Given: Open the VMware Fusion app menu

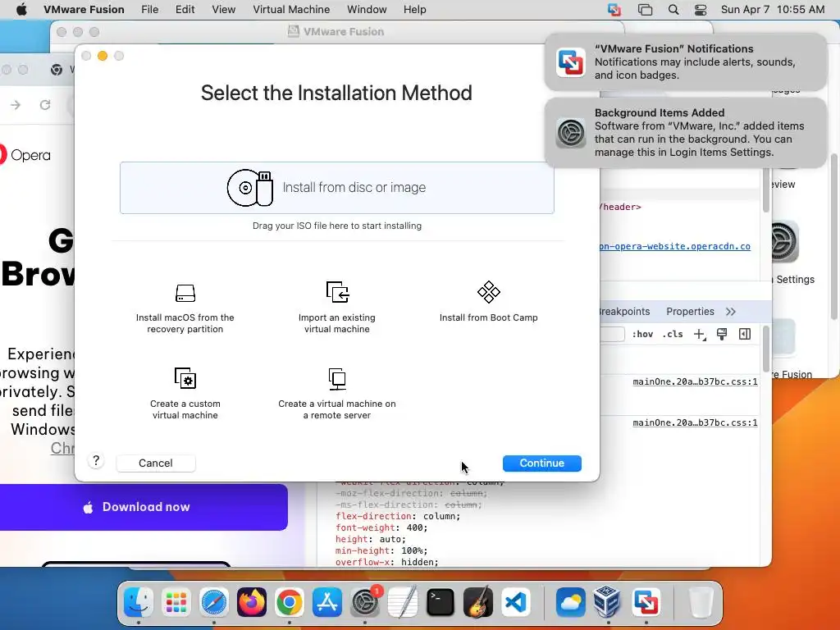Looking at the screenshot, I should click(84, 10).
